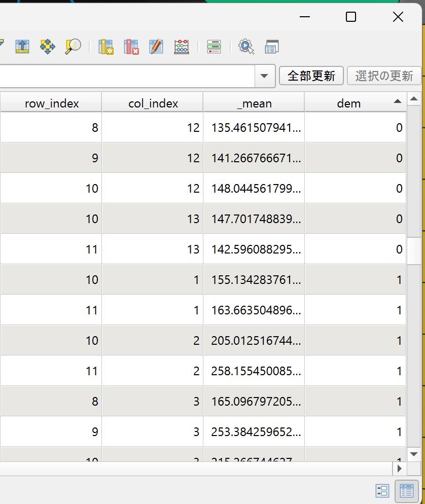Screen dimensions: 425x504
Task: Select cell 258.155450085...
Action: pyautogui.click(x=254, y=371)
